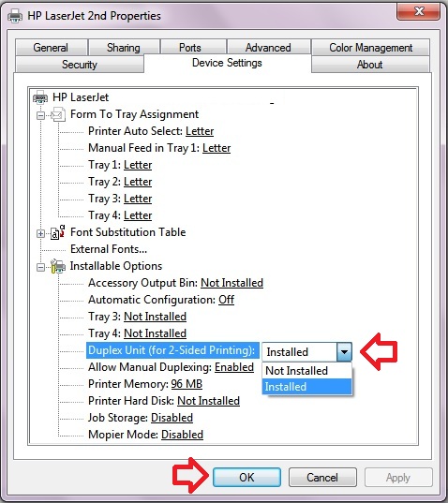The width and height of the screenshot is (448, 503).
Task: Click the Cancel button
Action: (x=322, y=478)
